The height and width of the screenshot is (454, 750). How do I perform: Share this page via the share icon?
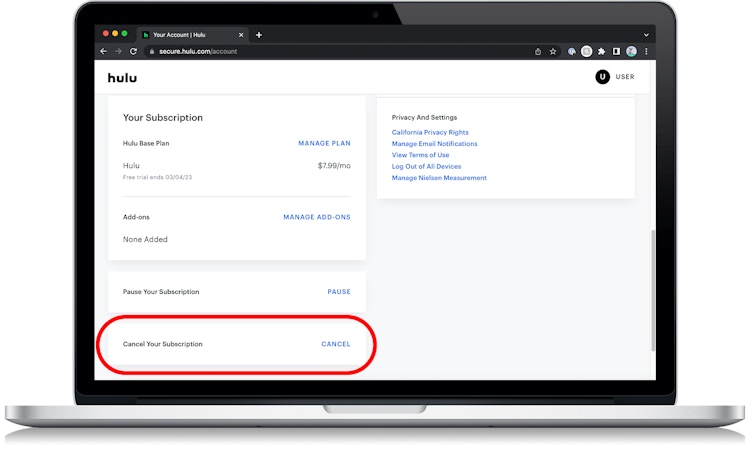click(x=538, y=51)
